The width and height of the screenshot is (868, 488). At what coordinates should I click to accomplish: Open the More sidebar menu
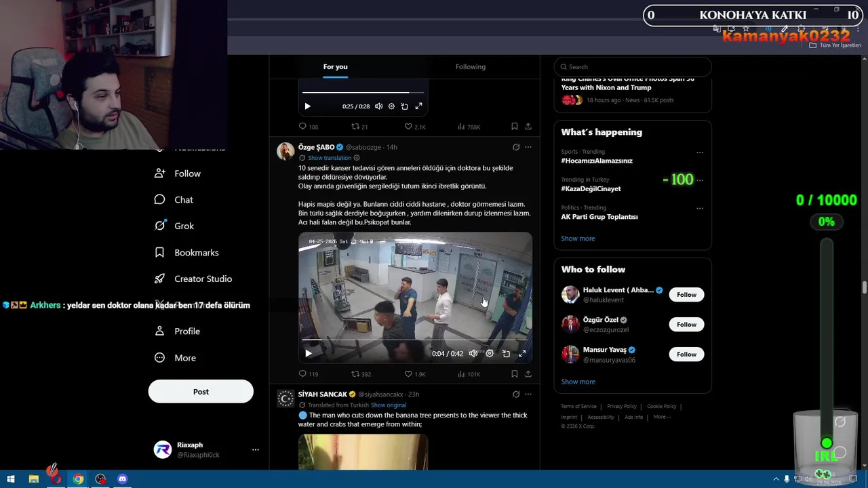click(x=175, y=358)
